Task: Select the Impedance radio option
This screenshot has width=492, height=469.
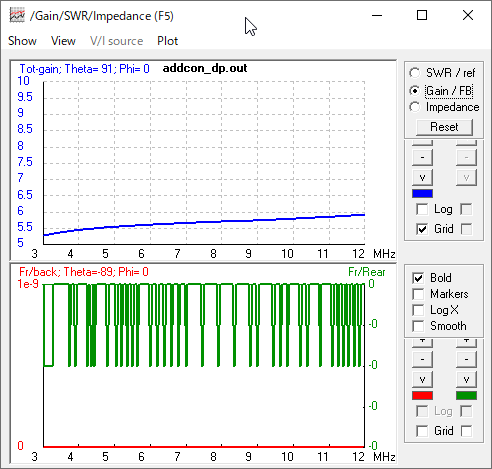Action: 415,107
